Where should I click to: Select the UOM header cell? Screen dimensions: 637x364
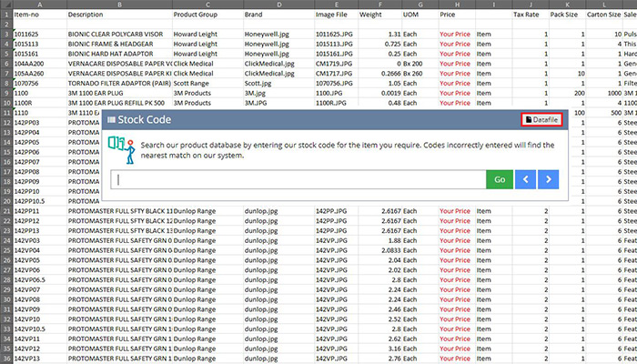[x=420, y=15]
